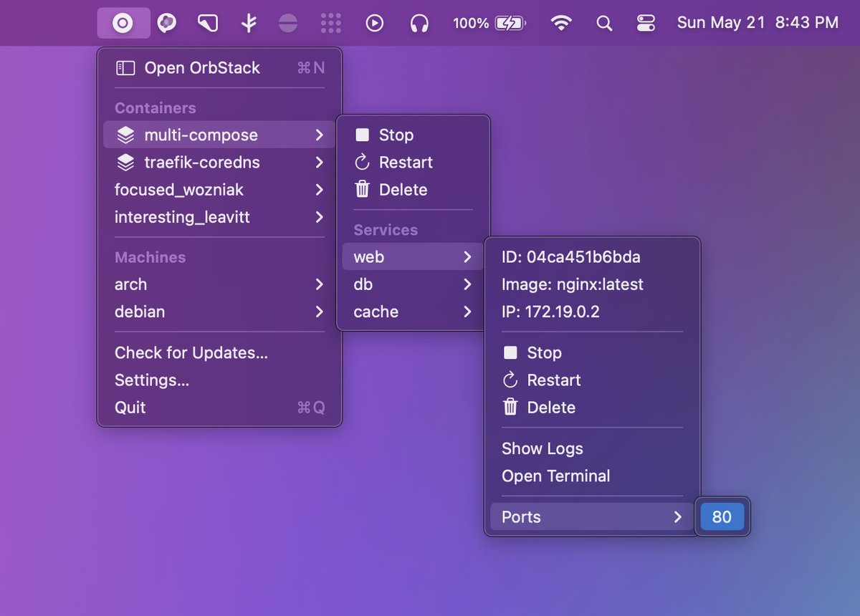
Task: Expand the interesting_leavitt submenu chevron
Action: point(319,217)
